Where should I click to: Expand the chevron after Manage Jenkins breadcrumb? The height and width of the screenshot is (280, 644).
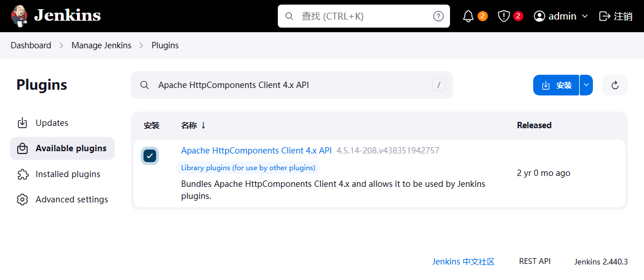tap(141, 45)
